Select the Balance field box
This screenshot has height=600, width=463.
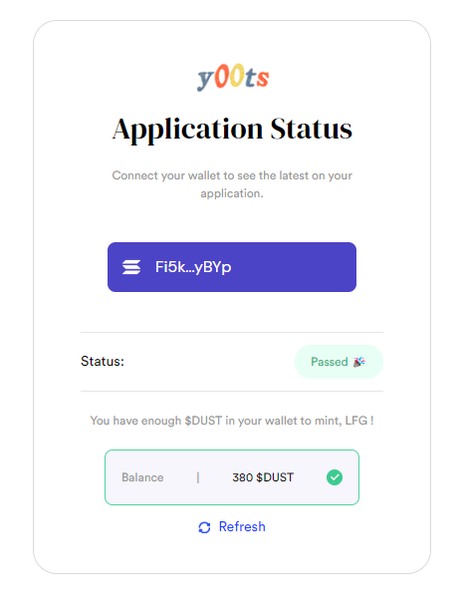232,477
